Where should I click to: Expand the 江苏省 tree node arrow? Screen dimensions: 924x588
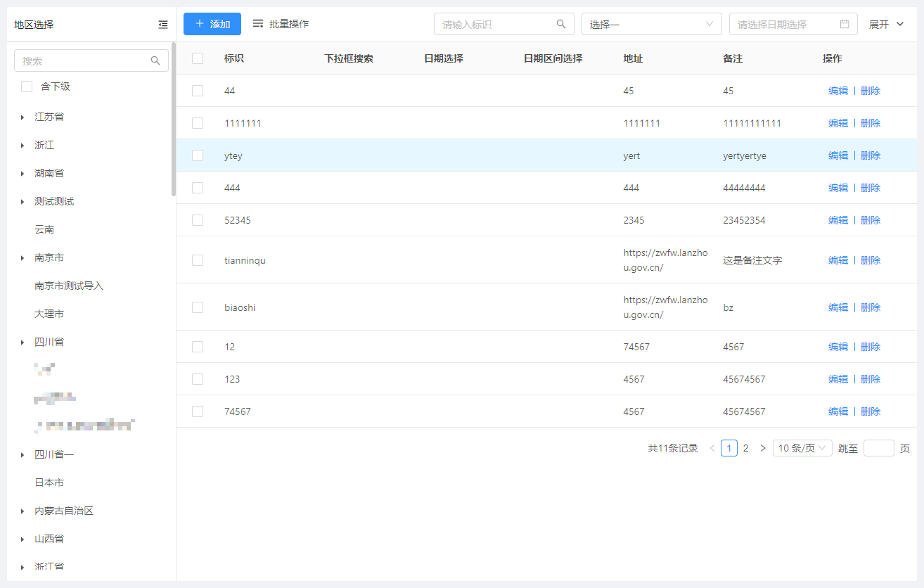(23, 117)
